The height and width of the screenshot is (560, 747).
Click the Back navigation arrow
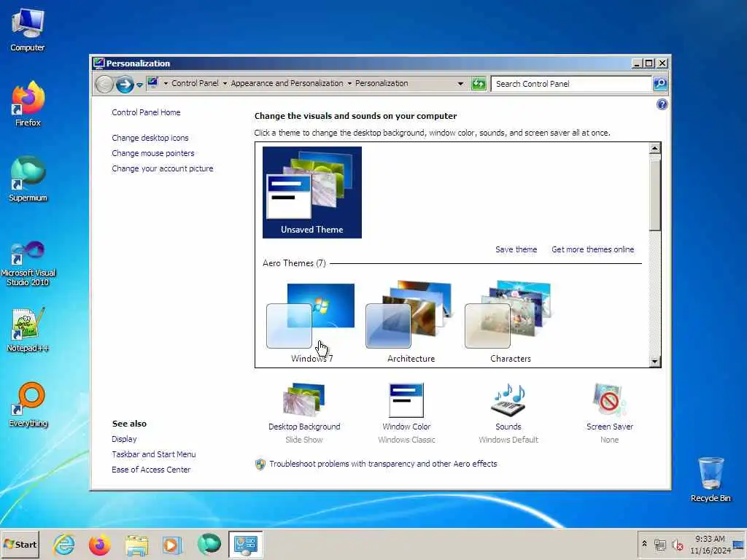pyautogui.click(x=104, y=85)
